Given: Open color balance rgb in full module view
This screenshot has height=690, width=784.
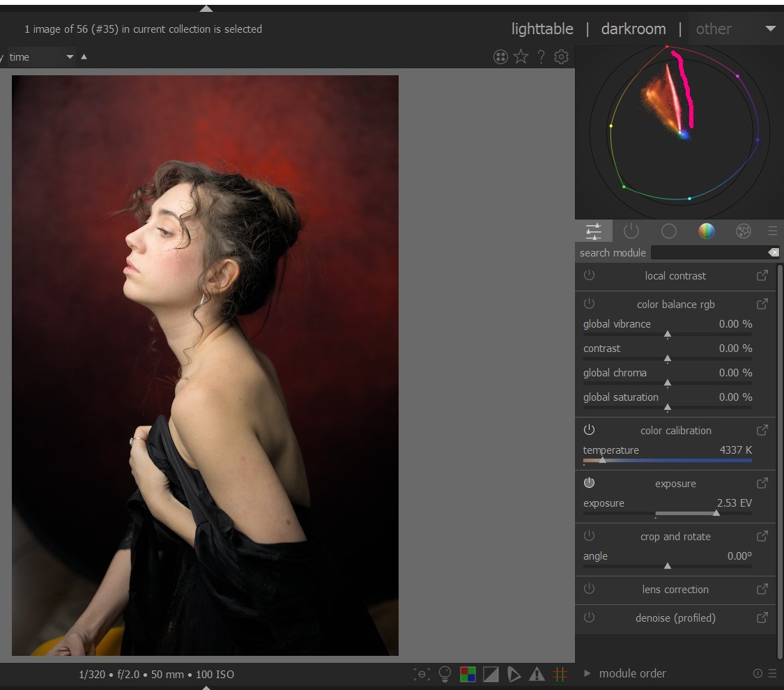Looking at the screenshot, I should 762,303.
